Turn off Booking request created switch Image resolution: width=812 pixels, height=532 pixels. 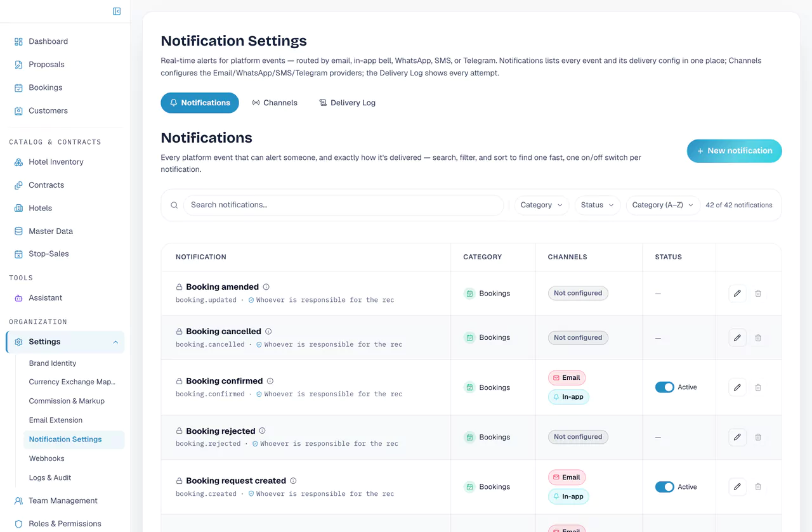click(x=665, y=487)
